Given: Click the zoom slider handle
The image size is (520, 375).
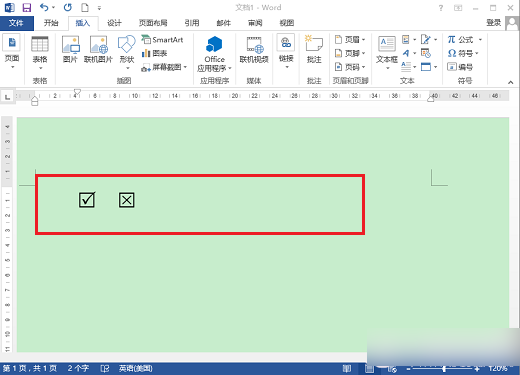Looking at the screenshot, I should click(x=444, y=369).
